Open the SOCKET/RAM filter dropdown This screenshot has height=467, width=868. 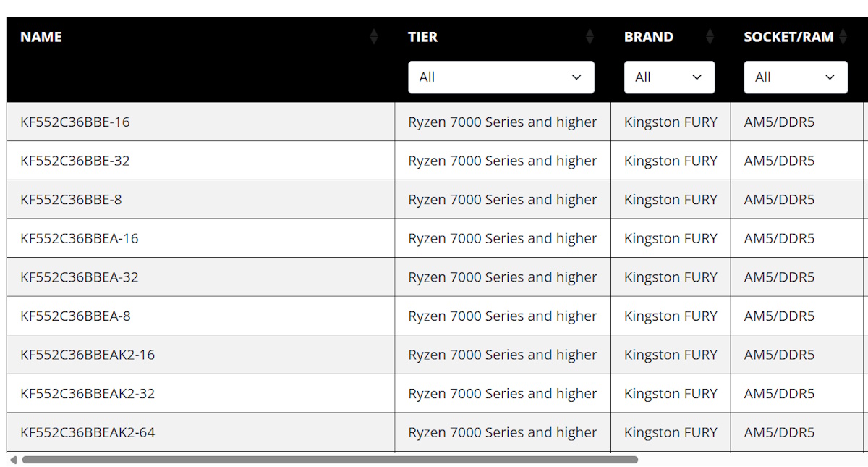click(x=795, y=77)
